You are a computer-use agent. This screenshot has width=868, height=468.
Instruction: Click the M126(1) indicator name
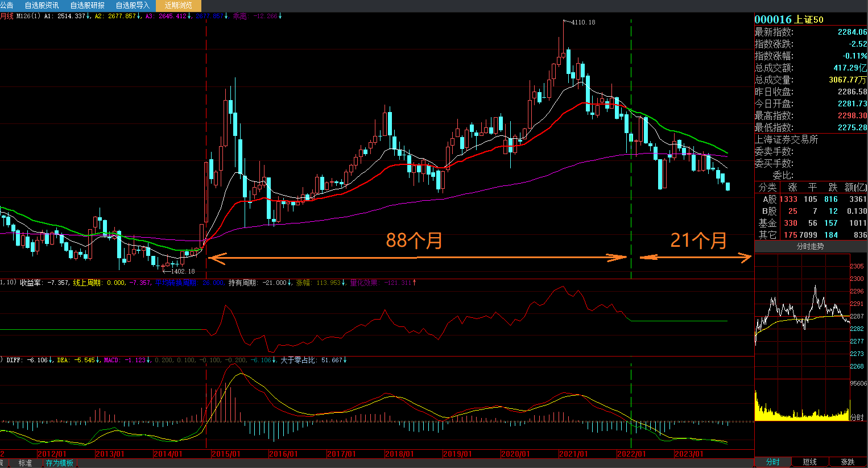[x=28, y=16]
